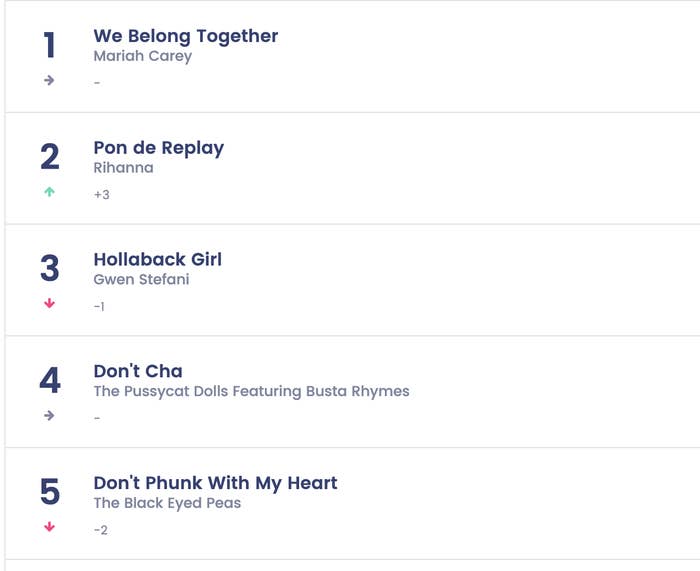Open the song Pon de Replay
Image resolution: width=700 pixels, height=571 pixels.
tap(158, 148)
